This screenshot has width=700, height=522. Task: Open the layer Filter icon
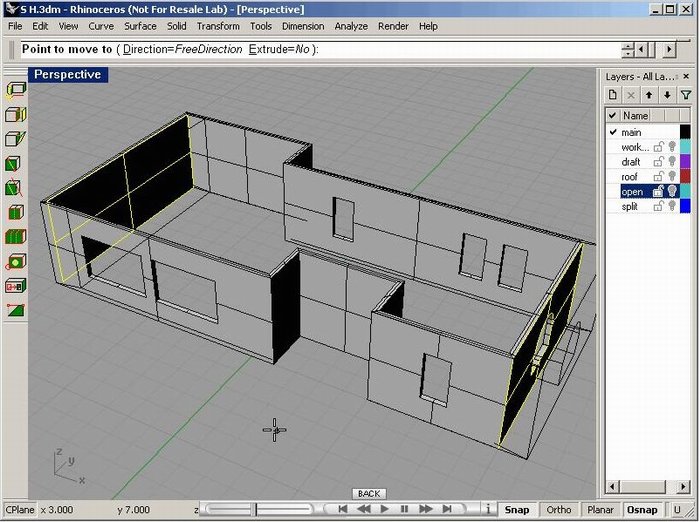pyautogui.click(x=685, y=95)
